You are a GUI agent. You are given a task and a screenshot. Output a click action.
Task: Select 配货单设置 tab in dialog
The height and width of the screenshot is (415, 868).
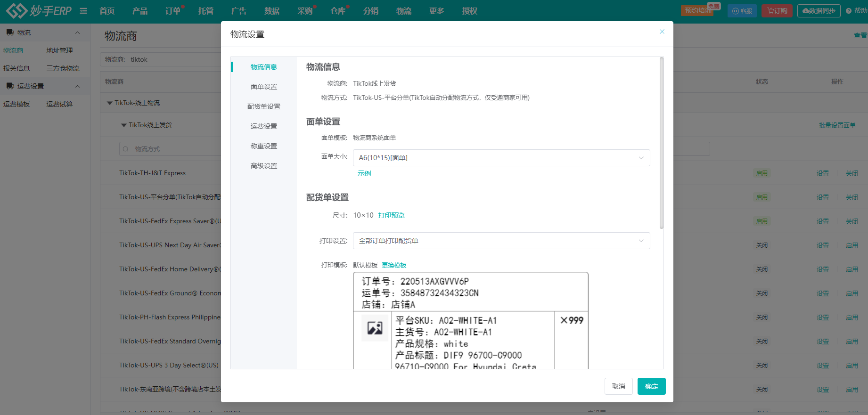coord(264,106)
